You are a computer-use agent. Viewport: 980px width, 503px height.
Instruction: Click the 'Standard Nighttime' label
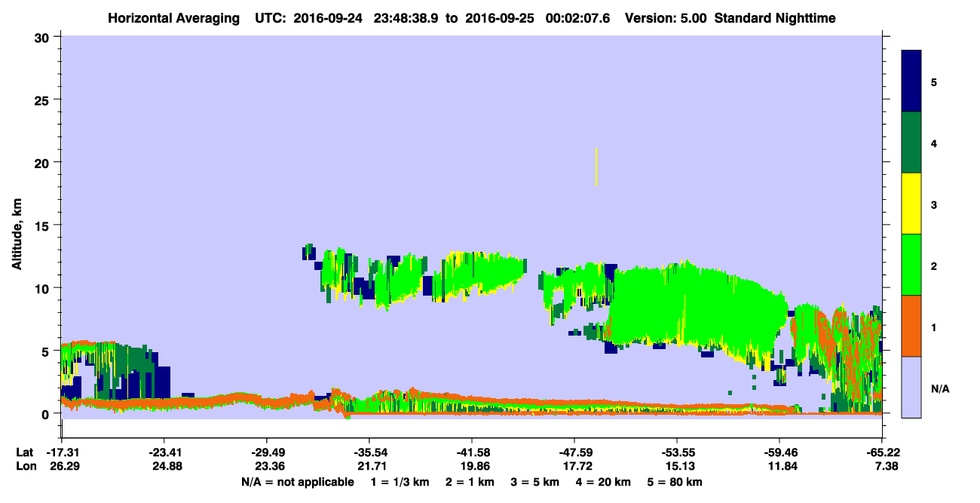(x=775, y=18)
